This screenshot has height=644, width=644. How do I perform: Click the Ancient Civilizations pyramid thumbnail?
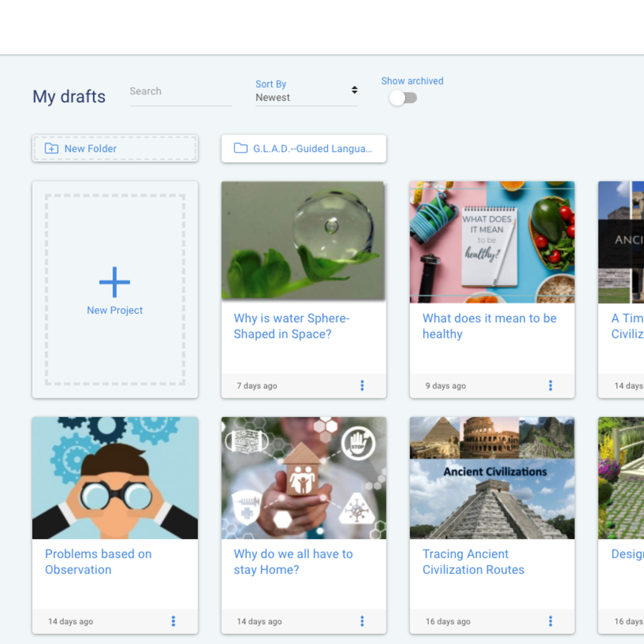492,478
